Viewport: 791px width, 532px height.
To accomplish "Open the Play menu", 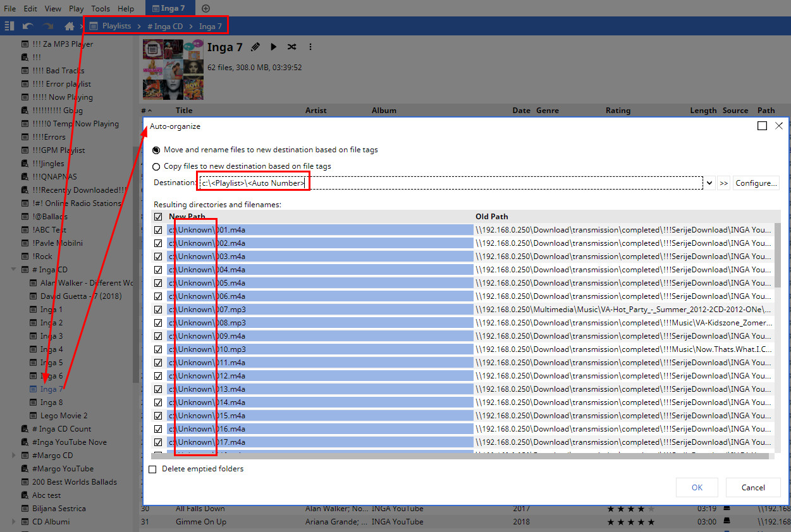I will point(76,9).
